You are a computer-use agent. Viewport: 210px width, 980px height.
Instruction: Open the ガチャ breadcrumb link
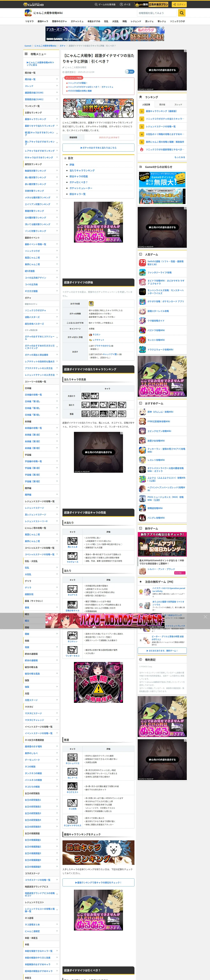click(x=62, y=46)
